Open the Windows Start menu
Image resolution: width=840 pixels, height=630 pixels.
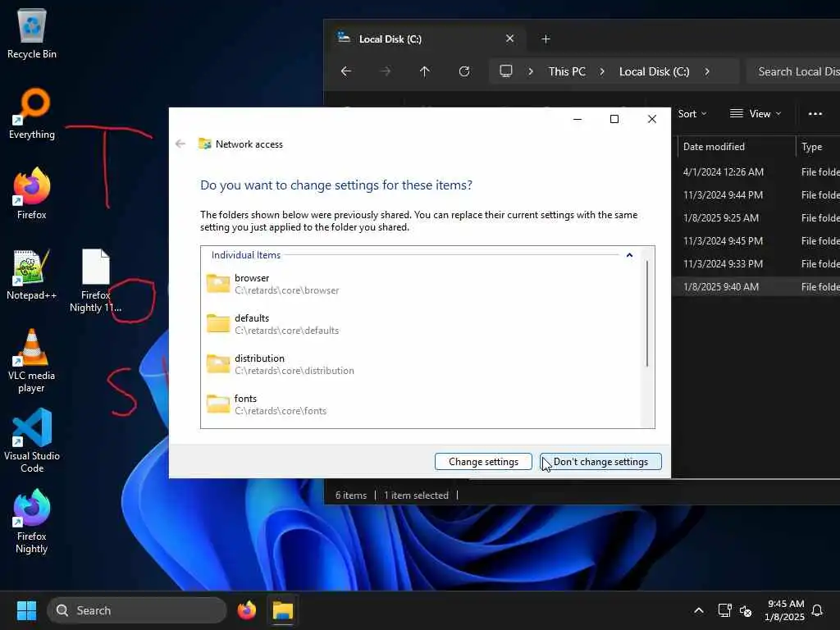tap(26, 610)
